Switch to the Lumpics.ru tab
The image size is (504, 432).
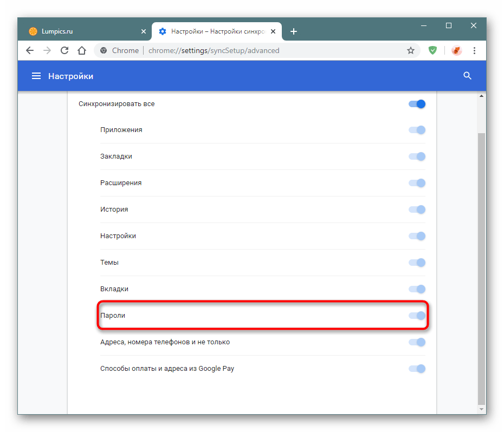click(x=81, y=31)
